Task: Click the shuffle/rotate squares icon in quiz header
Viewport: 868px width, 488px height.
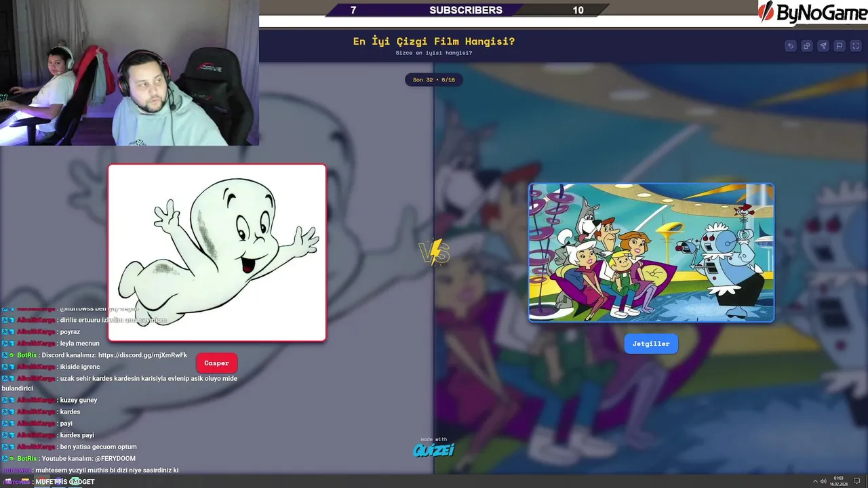Action: tap(807, 46)
